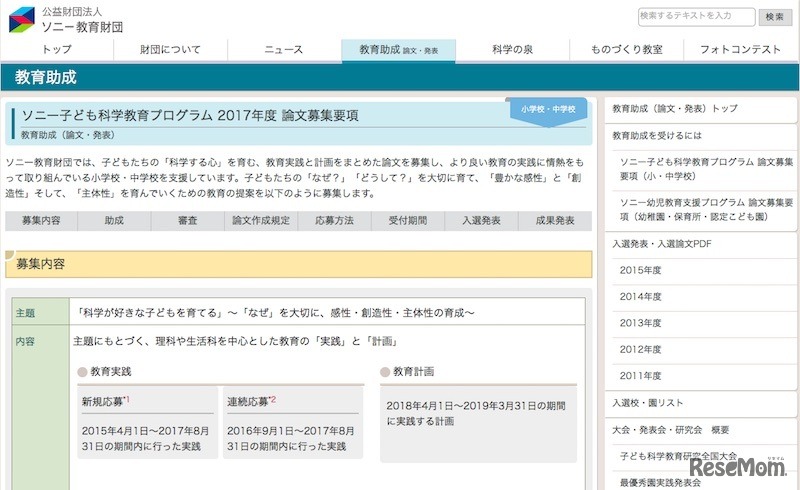
Task: Click the 連続応募 footnote 2 marker
Action: click(x=272, y=400)
